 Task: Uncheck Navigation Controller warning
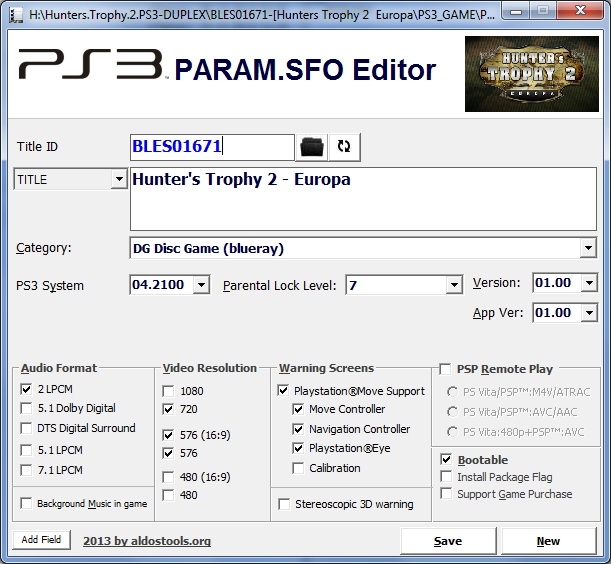pos(298,429)
